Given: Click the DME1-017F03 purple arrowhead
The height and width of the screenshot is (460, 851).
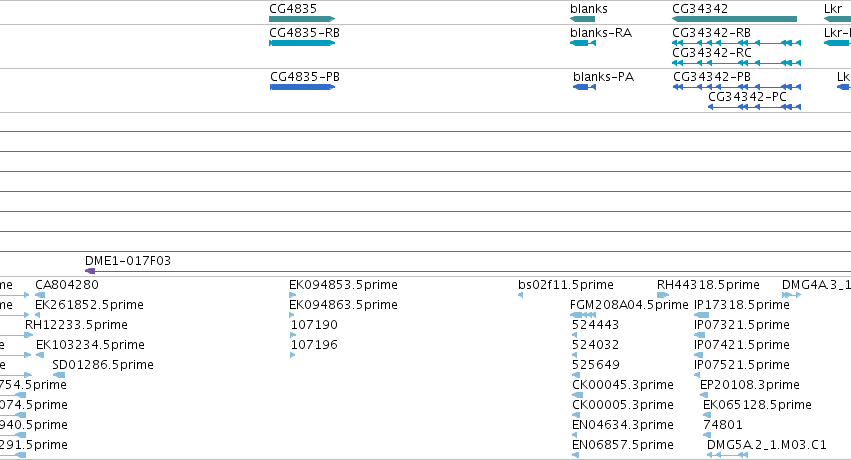Looking at the screenshot, I should [90, 271].
